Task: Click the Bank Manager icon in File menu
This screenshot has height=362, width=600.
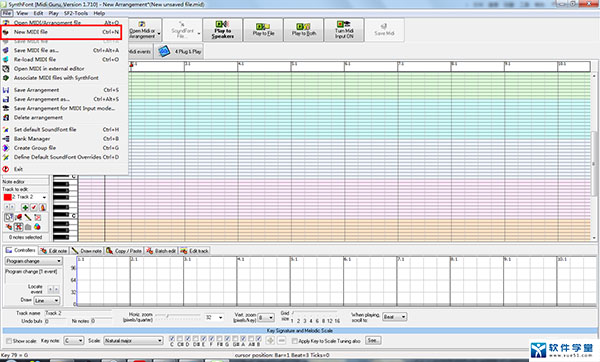Action: pos(6,139)
